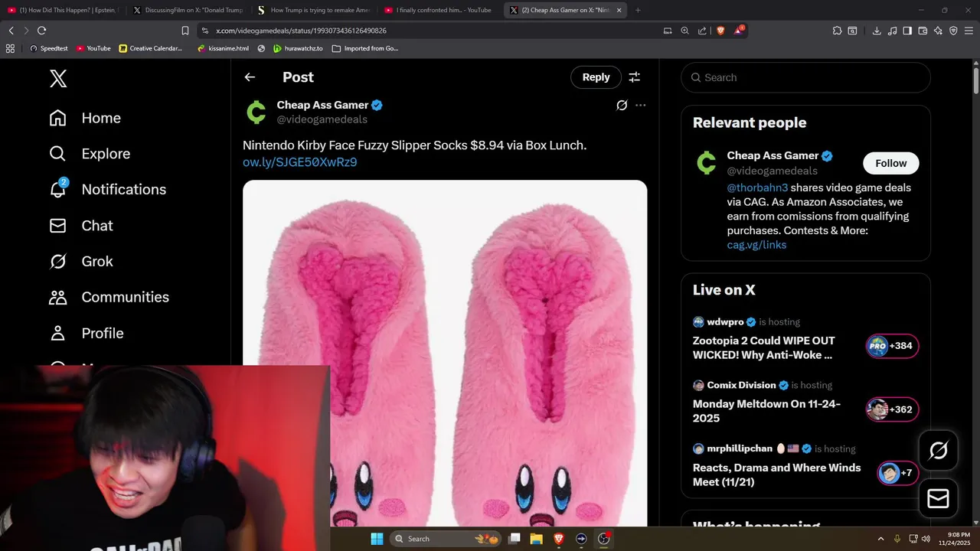
Task: Open the browser downloads icon
Action: click(x=877, y=31)
